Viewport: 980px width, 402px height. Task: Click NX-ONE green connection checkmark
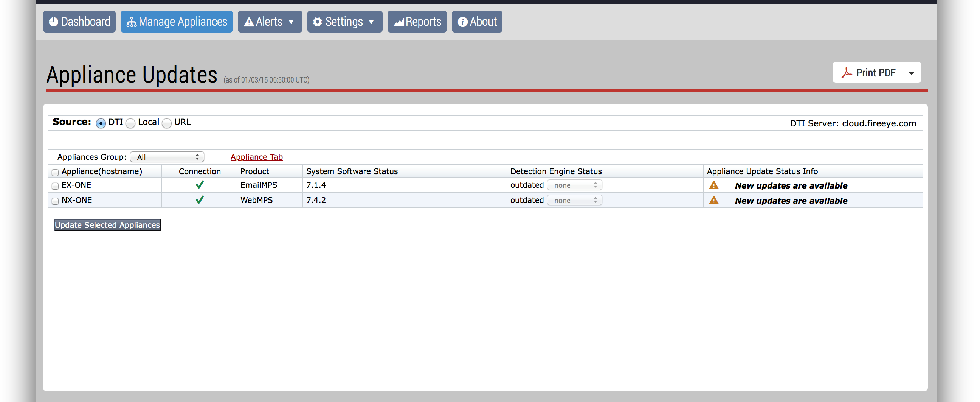[200, 200]
